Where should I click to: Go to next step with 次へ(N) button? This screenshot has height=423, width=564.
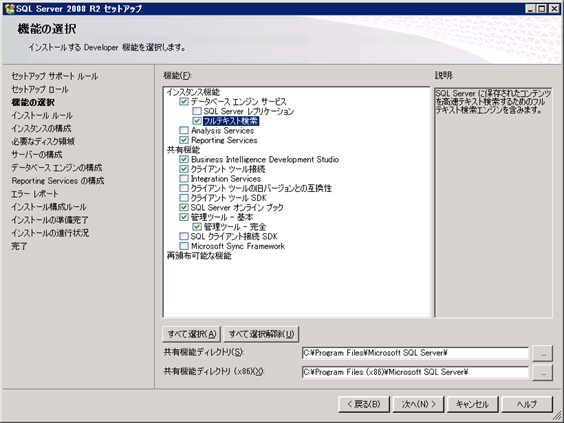pyautogui.click(x=418, y=404)
